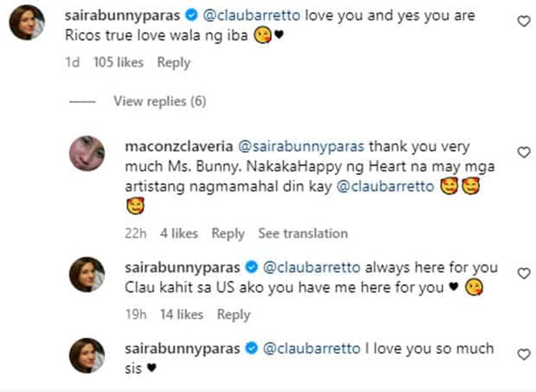Expand View replies (6)
This screenshot has width=536, height=392.
(x=160, y=101)
